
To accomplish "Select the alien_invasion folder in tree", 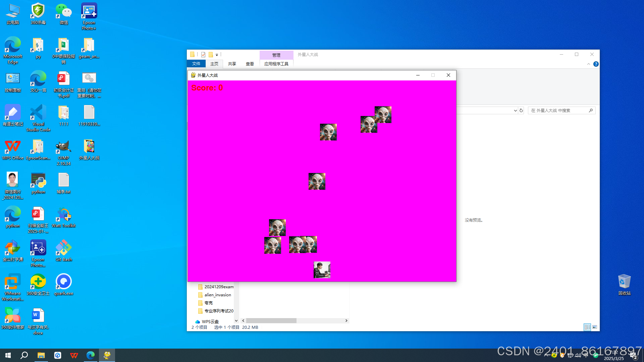I will pyautogui.click(x=218, y=295).
